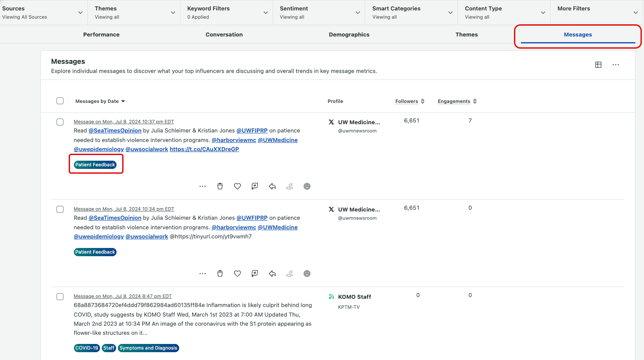Image resolution: width=644 pixels, height=360 pixels.
Task: Open Message on Mon, Jul 8, 2024 10:37 pm link
Action: pyautogui.click(x=124, y=122)
